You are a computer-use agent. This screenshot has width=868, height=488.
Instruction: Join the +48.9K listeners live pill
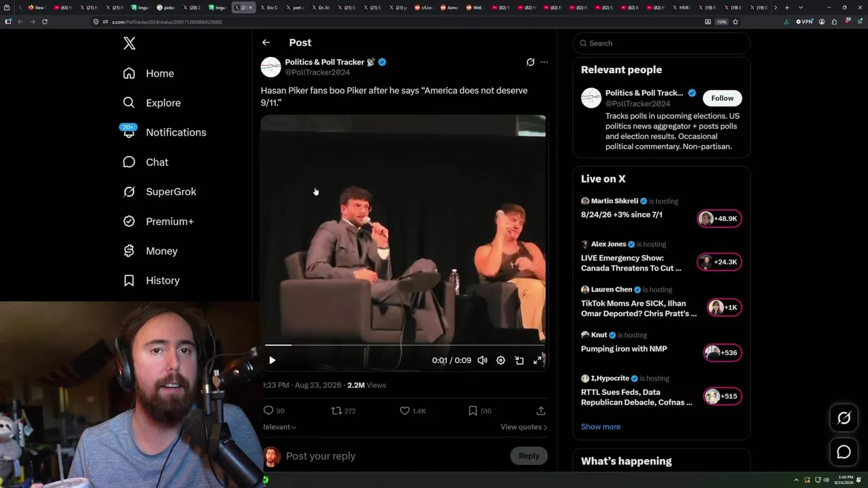tap(719, 218)
